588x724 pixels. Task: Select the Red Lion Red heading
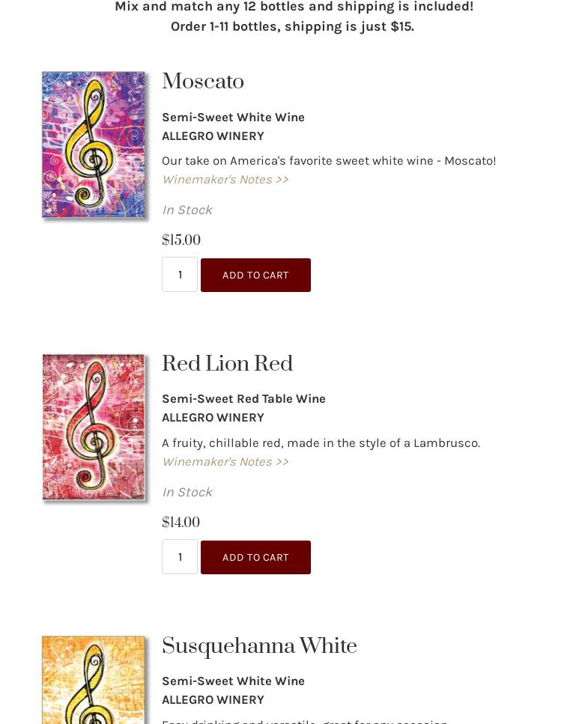click(227, 365)
